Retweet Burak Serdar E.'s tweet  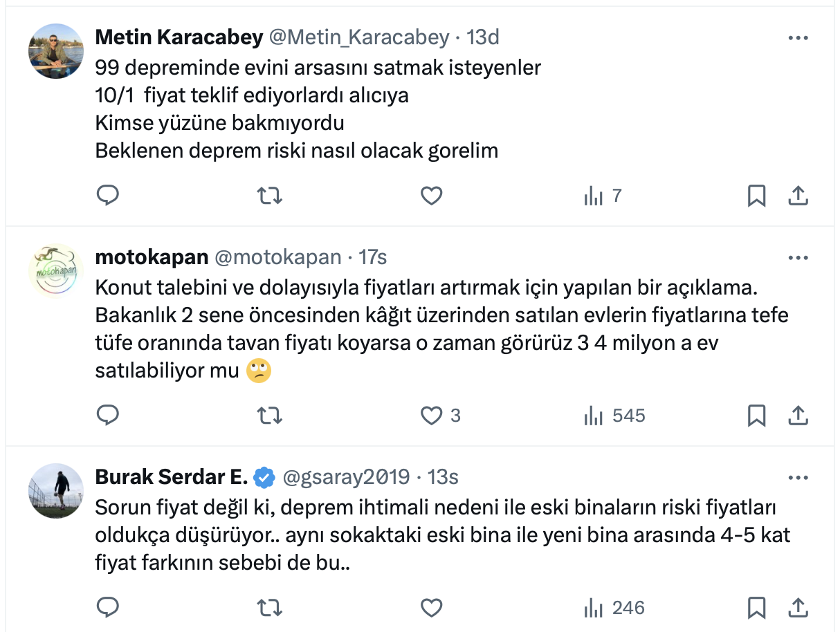(x=269, y=608)
